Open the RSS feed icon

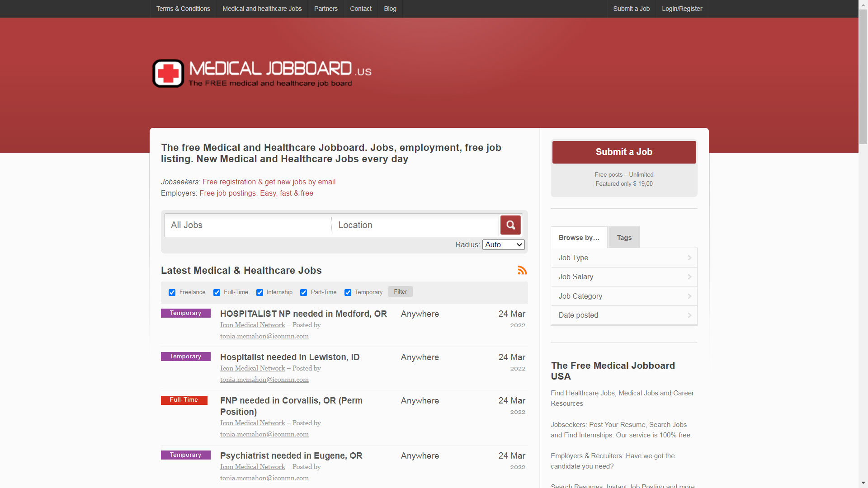[522, 270]
